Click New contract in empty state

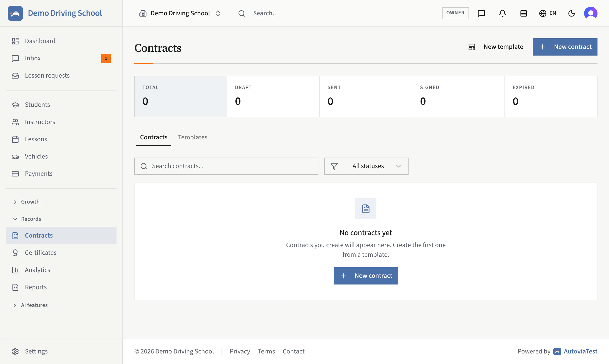click(366, 276)
